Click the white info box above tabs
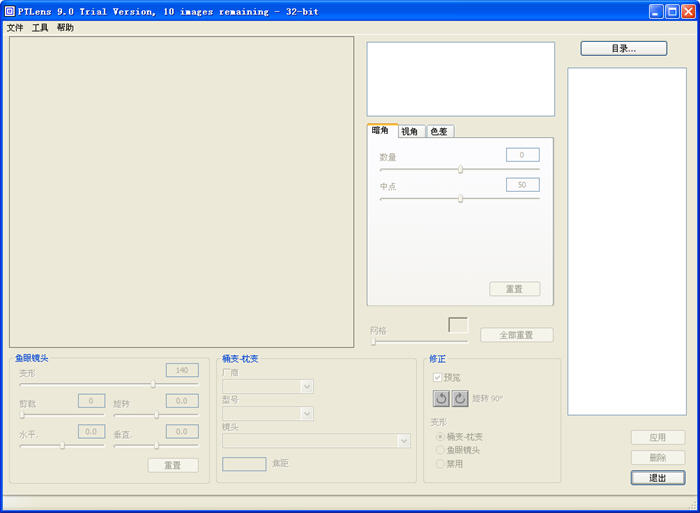This screenshot has width=700, height=513. [461, 79]
